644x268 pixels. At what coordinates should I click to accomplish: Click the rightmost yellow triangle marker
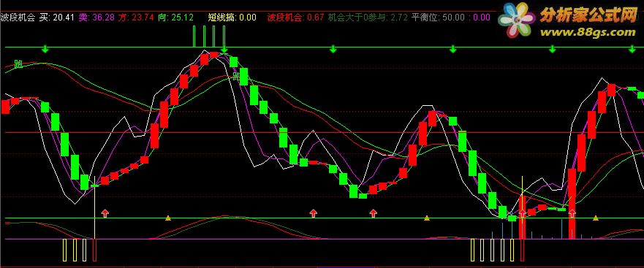pos(596,218)
